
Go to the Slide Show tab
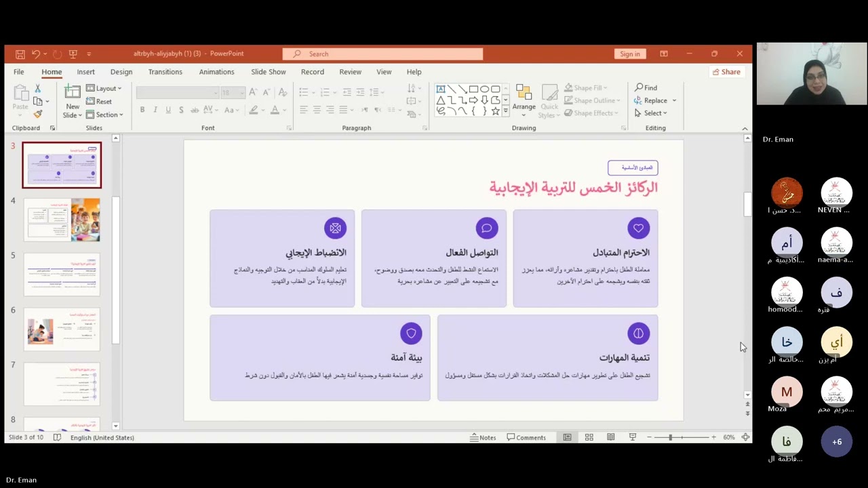[x=269, y=72]
